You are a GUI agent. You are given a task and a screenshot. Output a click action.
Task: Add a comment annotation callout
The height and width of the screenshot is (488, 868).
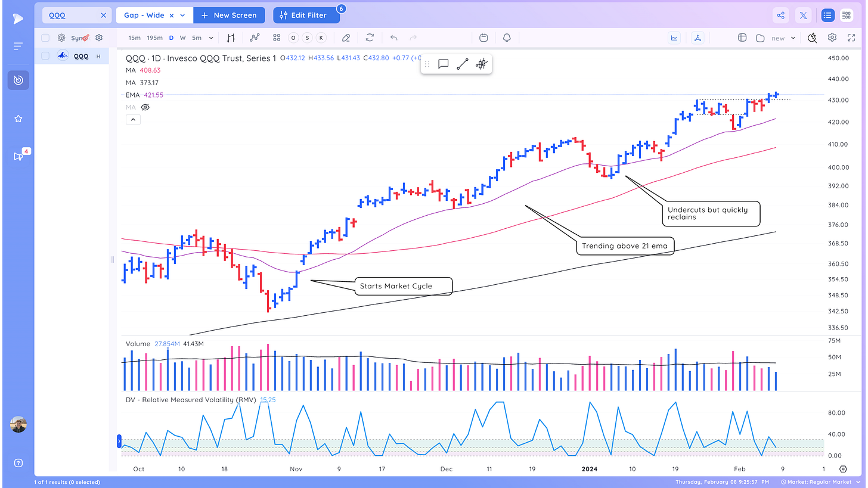pos(443,64)
